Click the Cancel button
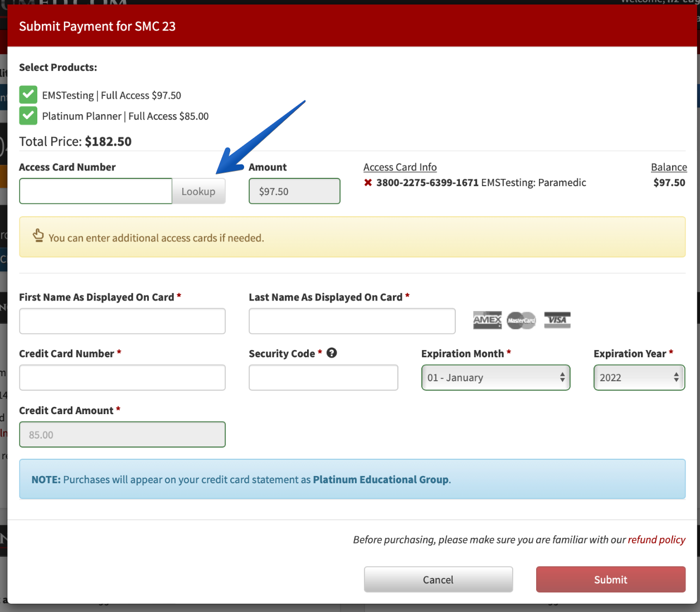This screenshot has height=612, width=700. click(438, 580)
